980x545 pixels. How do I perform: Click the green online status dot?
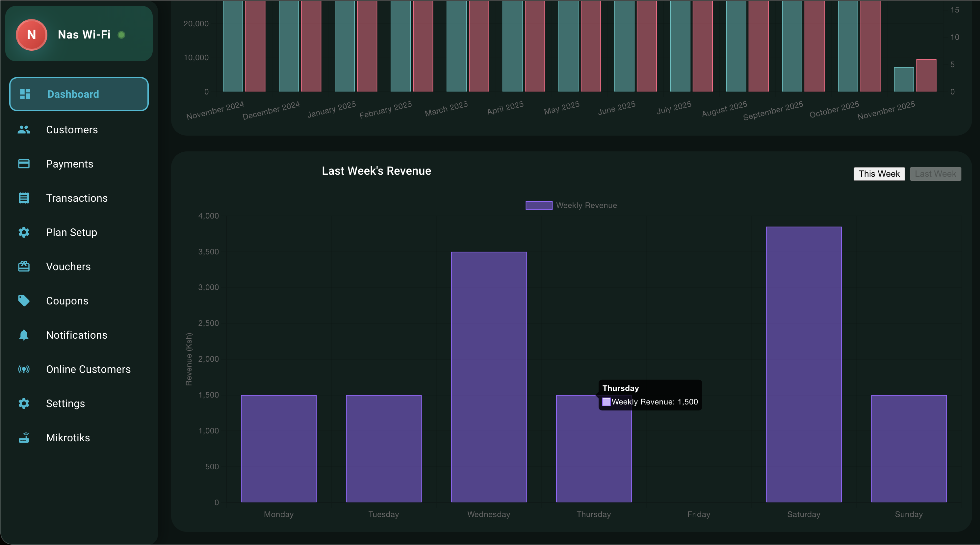(x=122, y=35)
